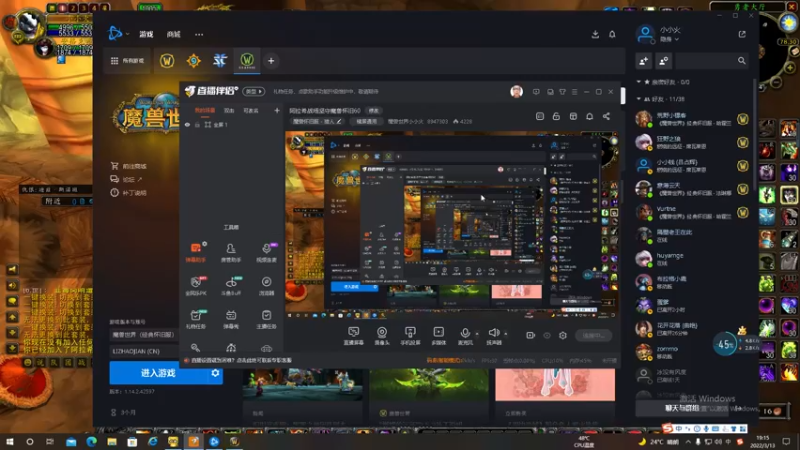Switch to Battle.net 游戏 tab
The height and width of the screenshot is (450, 800).
click(x=146, y=34)
